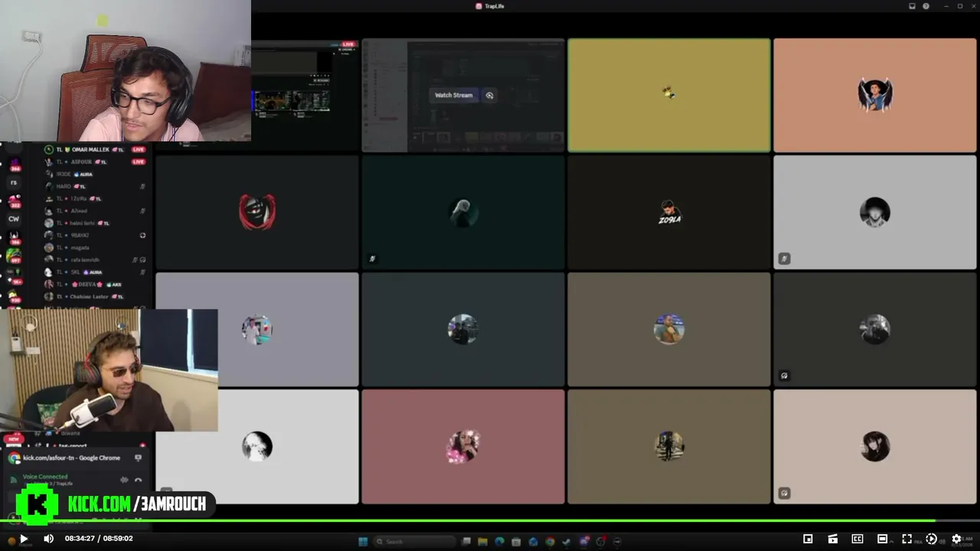980x551 pixels.
Task: Stop sharing the Google Chrome stream
Action: (x=138, y=458)
